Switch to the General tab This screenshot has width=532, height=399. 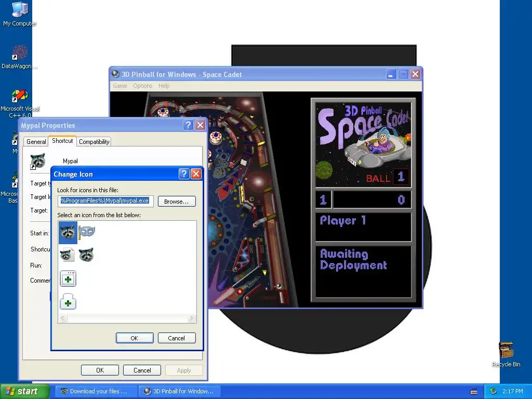click(x=36, y=142)
